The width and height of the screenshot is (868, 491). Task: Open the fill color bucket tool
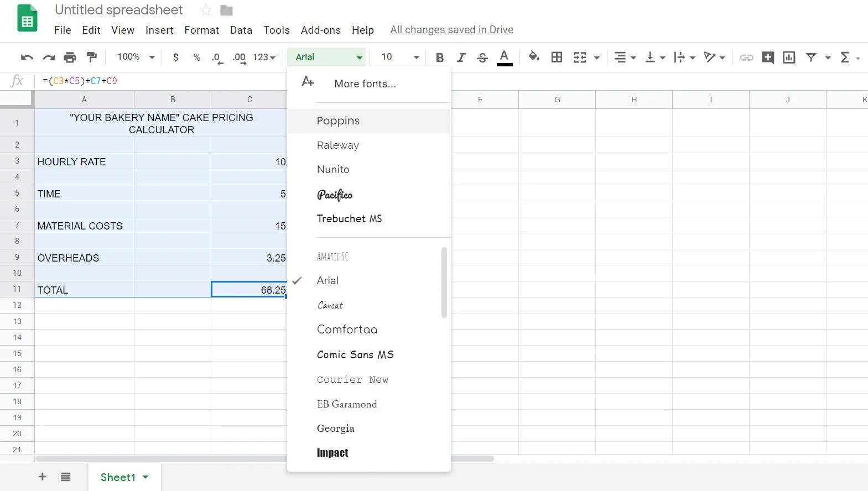pyautogui.click(x=534, y=56)
